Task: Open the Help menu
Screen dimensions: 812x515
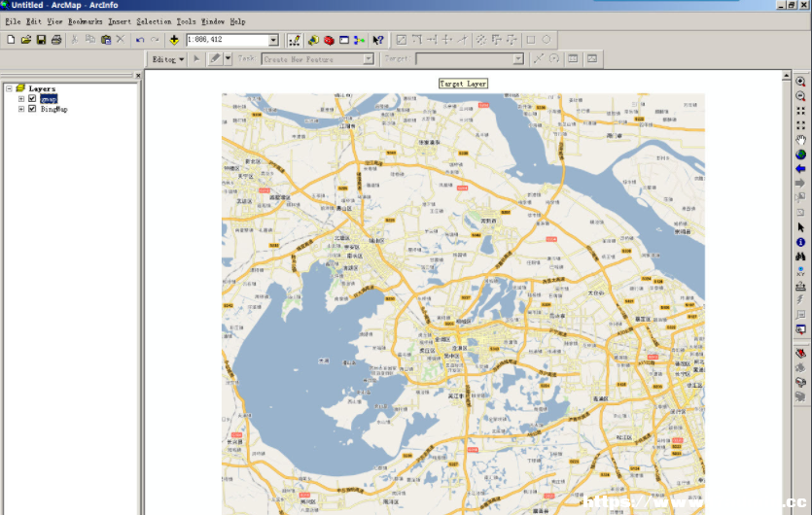Action: pyautogui.click(x=237, y=21)
